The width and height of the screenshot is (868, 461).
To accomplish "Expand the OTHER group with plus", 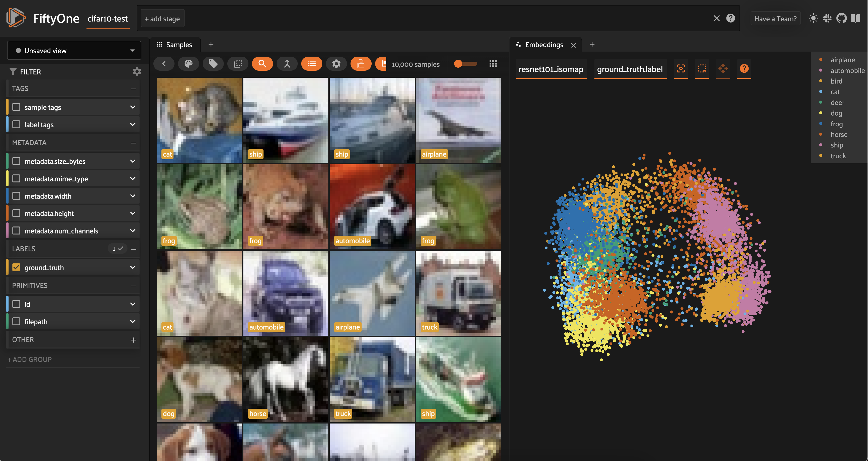I will pyautogui.click(x=134, y=340).
